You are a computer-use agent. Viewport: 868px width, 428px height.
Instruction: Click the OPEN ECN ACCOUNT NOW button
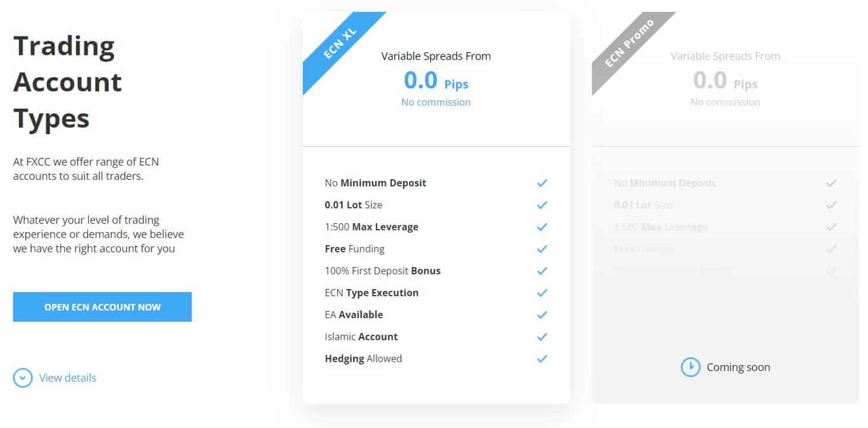[102, 307]
